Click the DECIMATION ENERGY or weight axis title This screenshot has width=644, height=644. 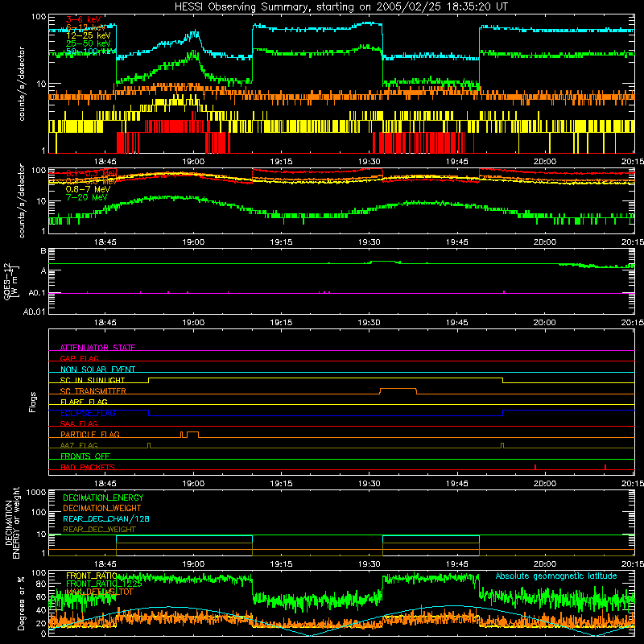coord(12,522)
